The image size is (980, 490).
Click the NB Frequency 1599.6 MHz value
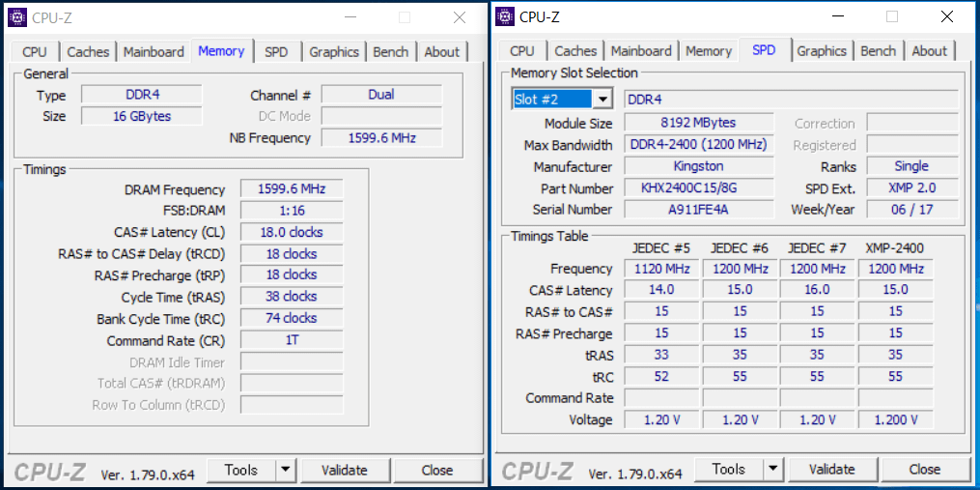click(381, 137)
